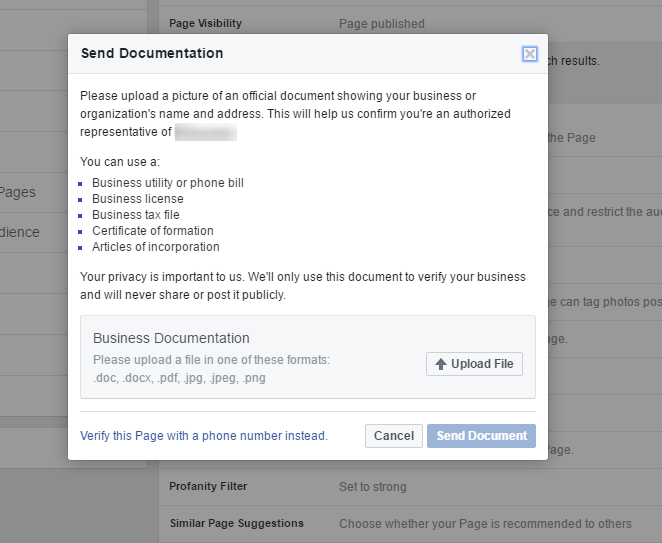Click the upward arrow icon on Upload File
The width and height of the screenshot is (662, 543).
[x=441, y=364]
